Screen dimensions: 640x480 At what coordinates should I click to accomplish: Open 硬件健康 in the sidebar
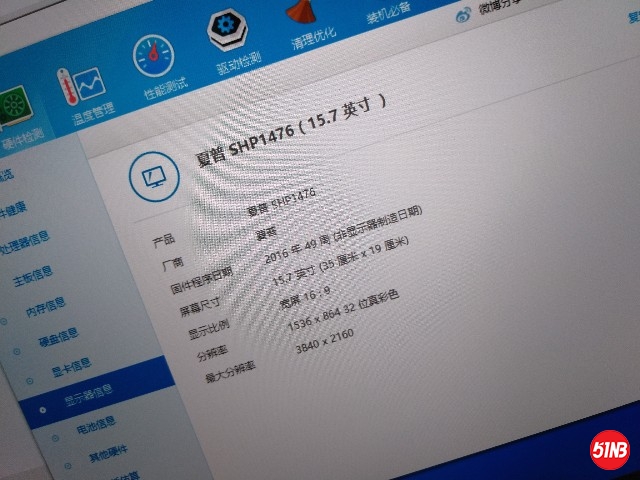coord(13,209)
